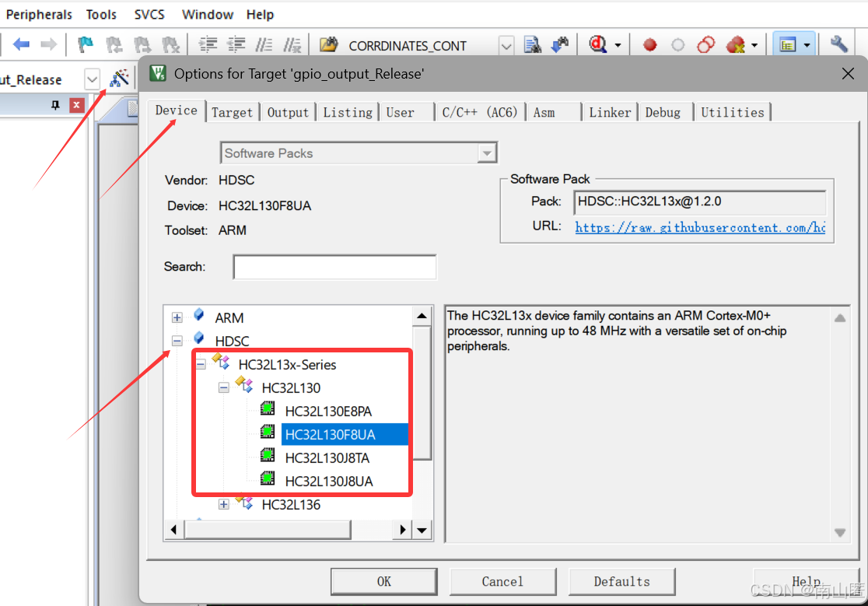Go to previous bookmark flag icon

[114, 45]
